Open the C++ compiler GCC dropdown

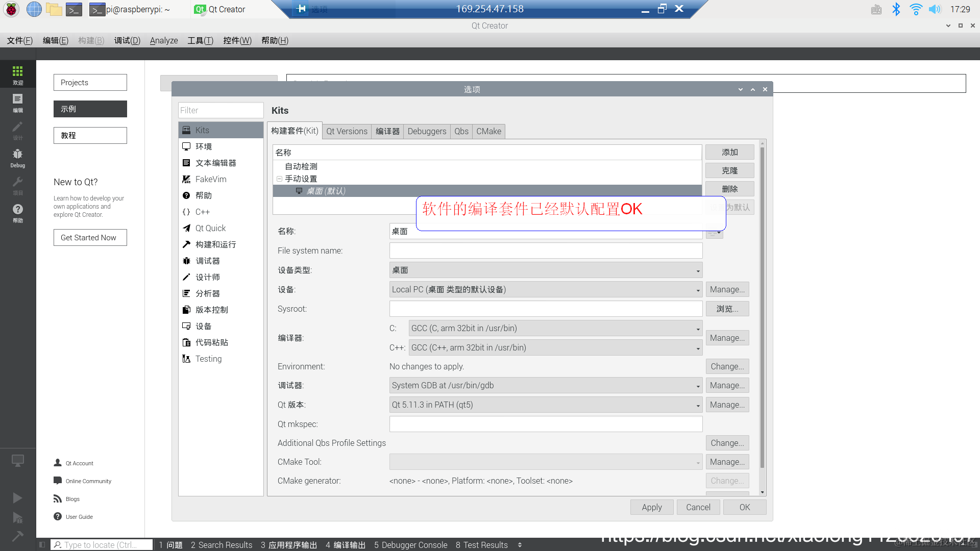tap(555, 347)
